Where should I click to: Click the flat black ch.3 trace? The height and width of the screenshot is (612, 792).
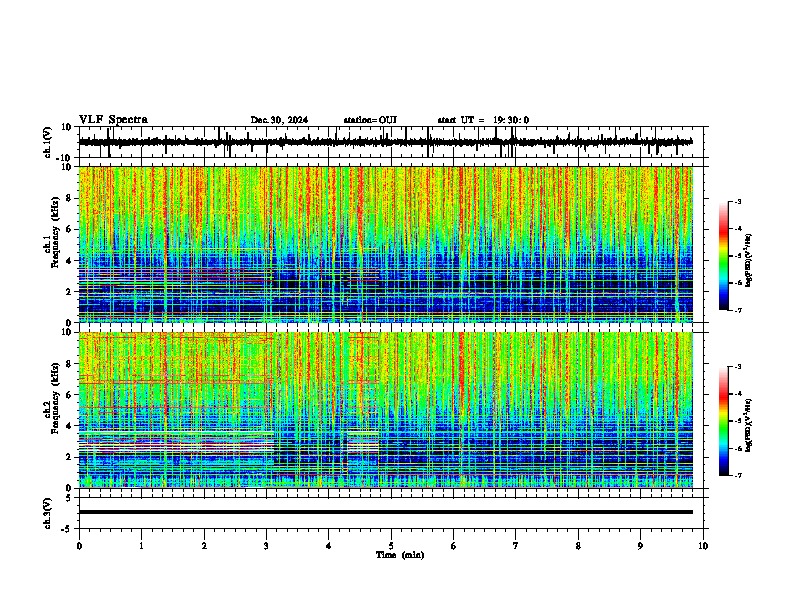coord(385,512)
